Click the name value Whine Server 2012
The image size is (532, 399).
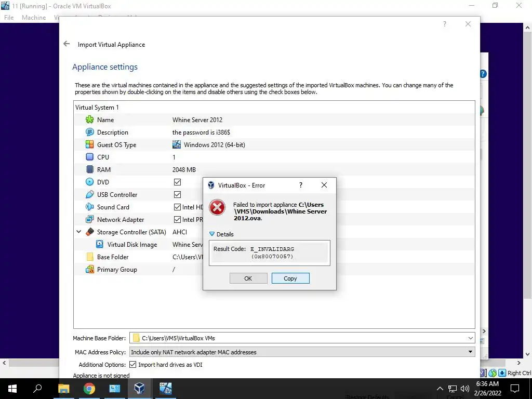click(x=197, y=120)
